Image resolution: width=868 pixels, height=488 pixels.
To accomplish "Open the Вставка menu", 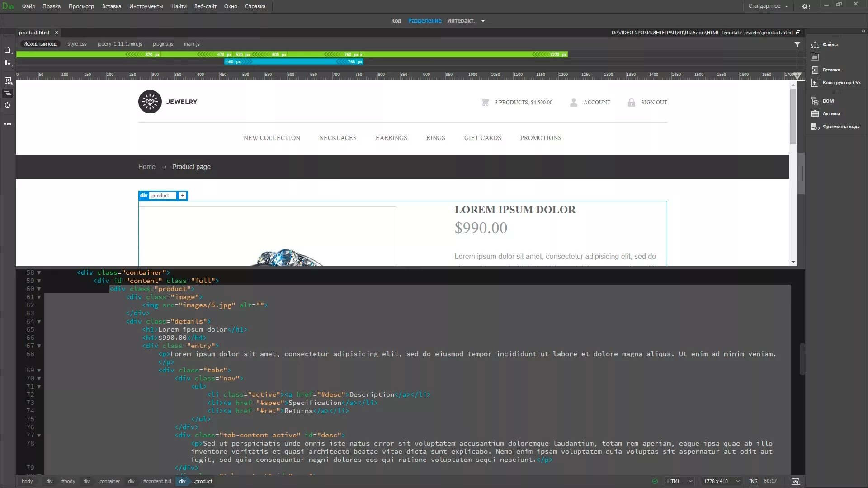I will pyautogui.click(x=111, y=6).
